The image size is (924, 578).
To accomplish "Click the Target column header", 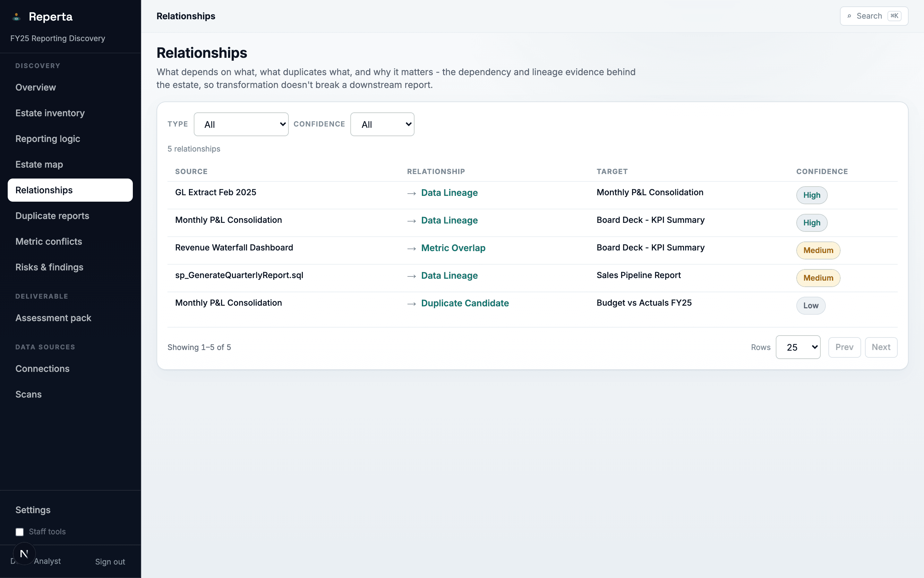I will pyautogui.click(x=612, y=172).
